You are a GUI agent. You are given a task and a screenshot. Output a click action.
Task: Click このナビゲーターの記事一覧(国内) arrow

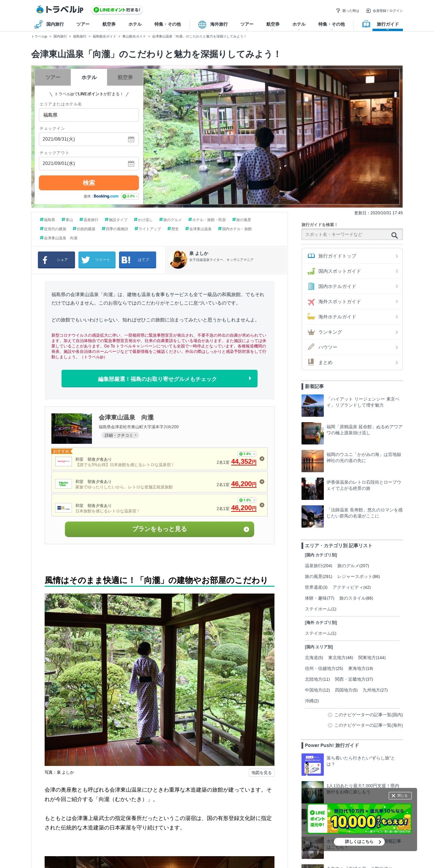tap(330, 715)
